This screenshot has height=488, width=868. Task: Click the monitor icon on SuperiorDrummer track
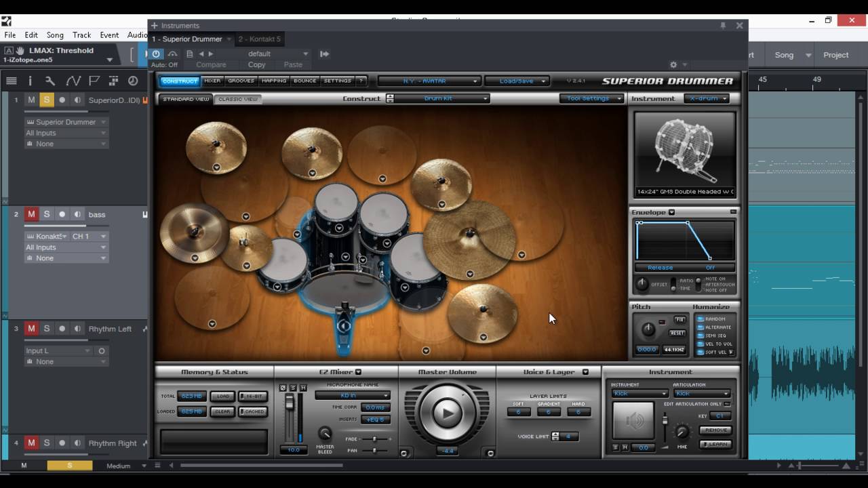[77, 100]
